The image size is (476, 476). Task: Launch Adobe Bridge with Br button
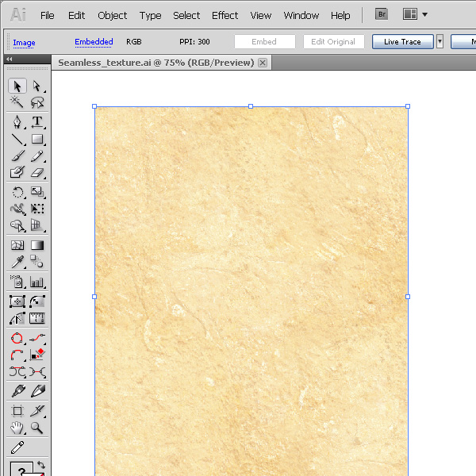[x=382, y=14]
